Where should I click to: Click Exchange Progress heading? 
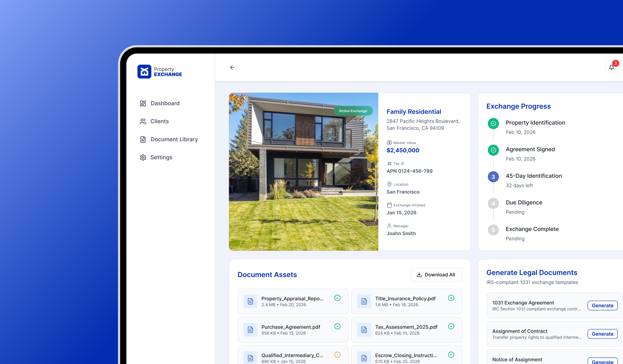[518, 106]
